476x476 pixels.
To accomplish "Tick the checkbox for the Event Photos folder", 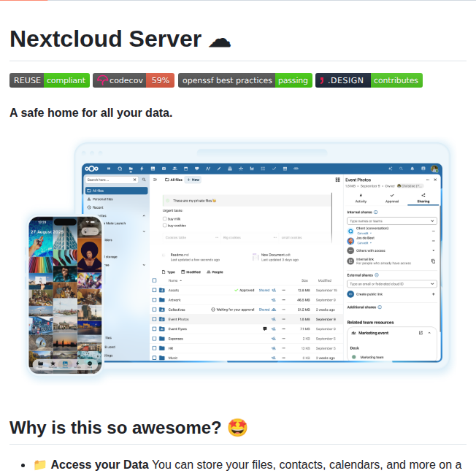I will point(154,319).
